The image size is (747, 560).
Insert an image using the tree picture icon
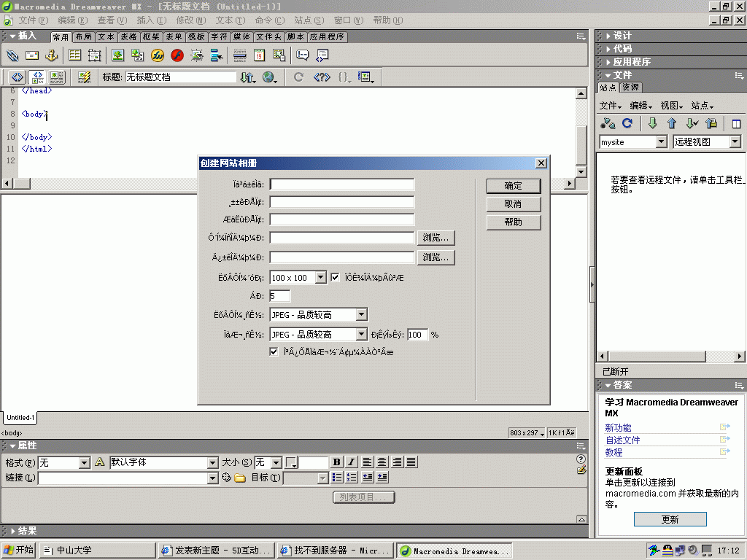point(117,55)
